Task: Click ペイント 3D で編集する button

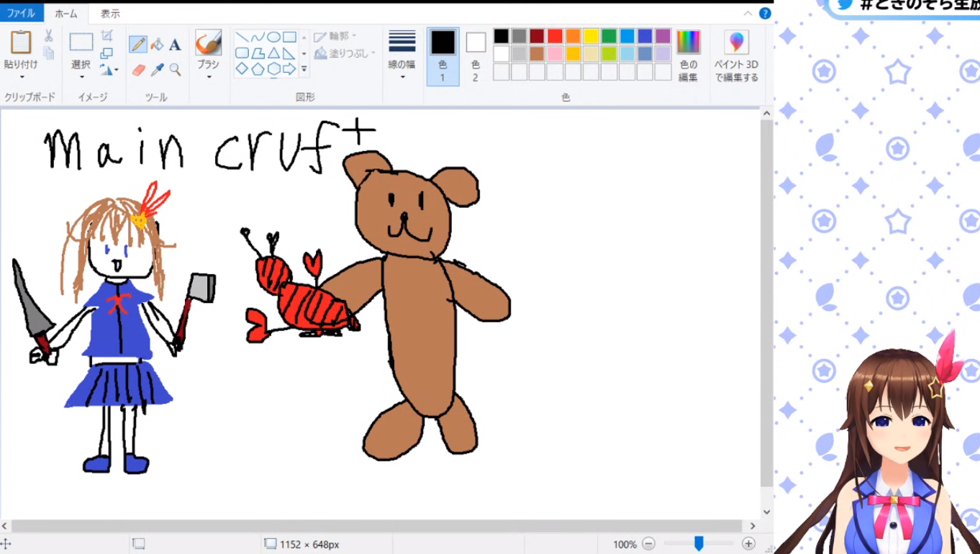Action: coord(736,57)
